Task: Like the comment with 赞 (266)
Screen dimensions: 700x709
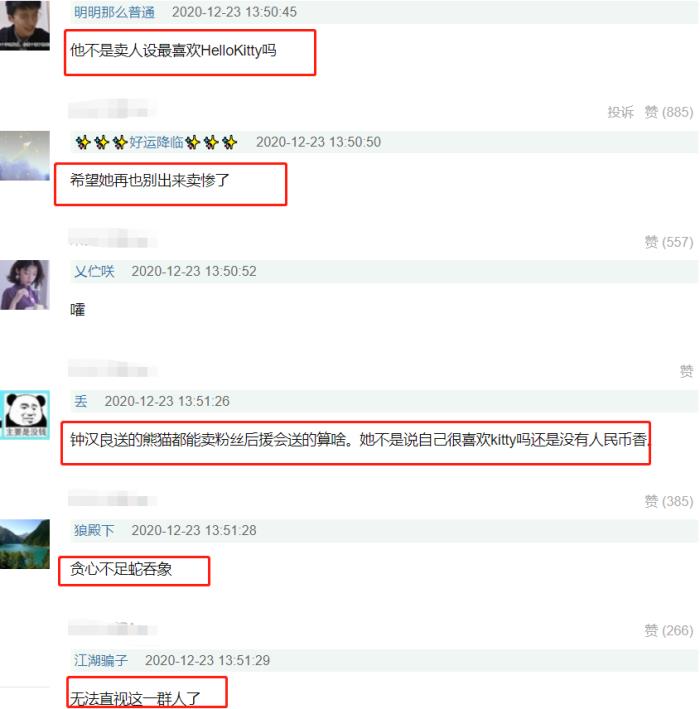Action: tap(669, 630)
